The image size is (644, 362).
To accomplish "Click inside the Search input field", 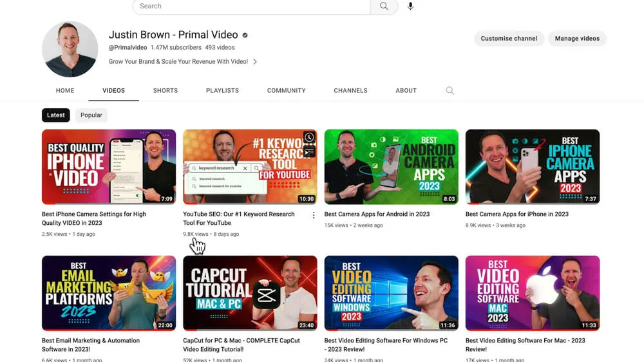I will click(251, 6).
